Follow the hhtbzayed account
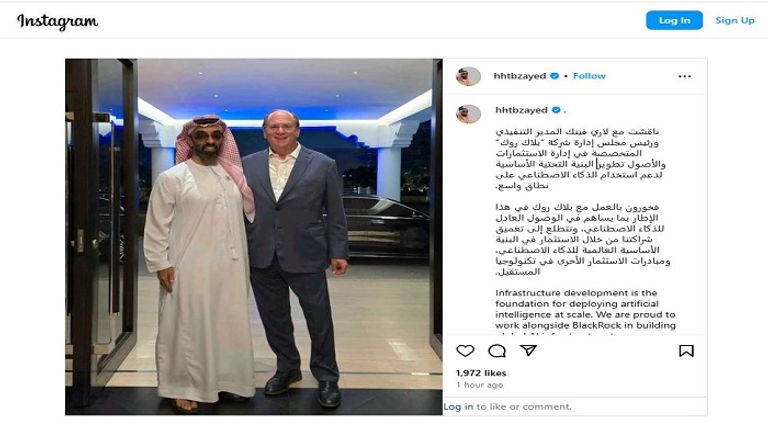Screen dimensions: 768x439 [x=589, y=76]
